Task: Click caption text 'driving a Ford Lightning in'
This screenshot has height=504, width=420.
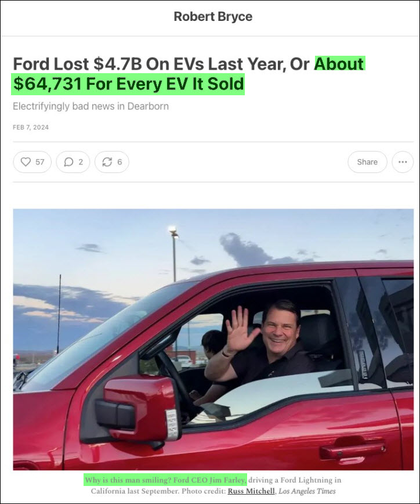Action: 295,480
